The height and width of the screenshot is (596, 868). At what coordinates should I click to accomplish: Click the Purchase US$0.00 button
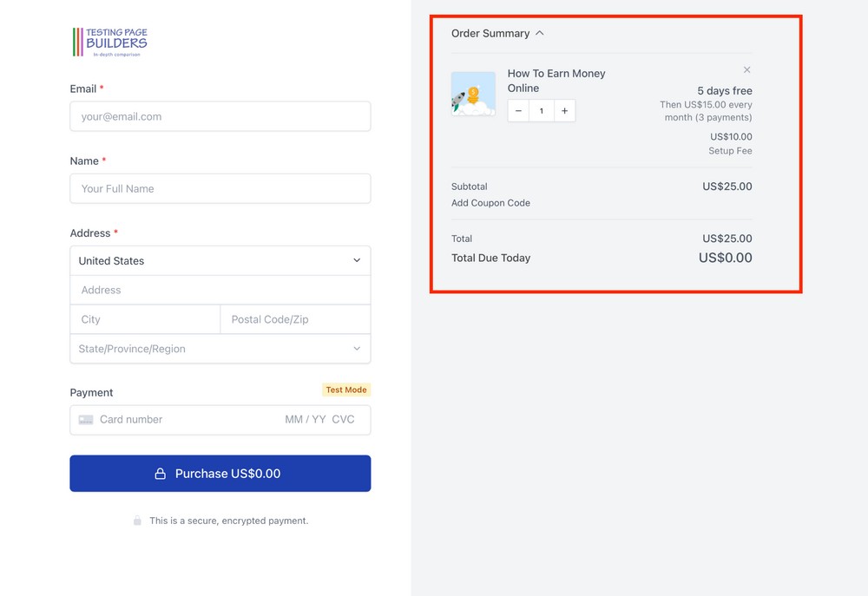(220, 473)
